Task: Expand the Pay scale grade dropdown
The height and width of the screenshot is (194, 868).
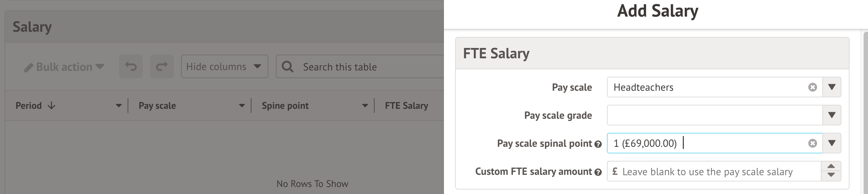Action: [x=831, y=115]
